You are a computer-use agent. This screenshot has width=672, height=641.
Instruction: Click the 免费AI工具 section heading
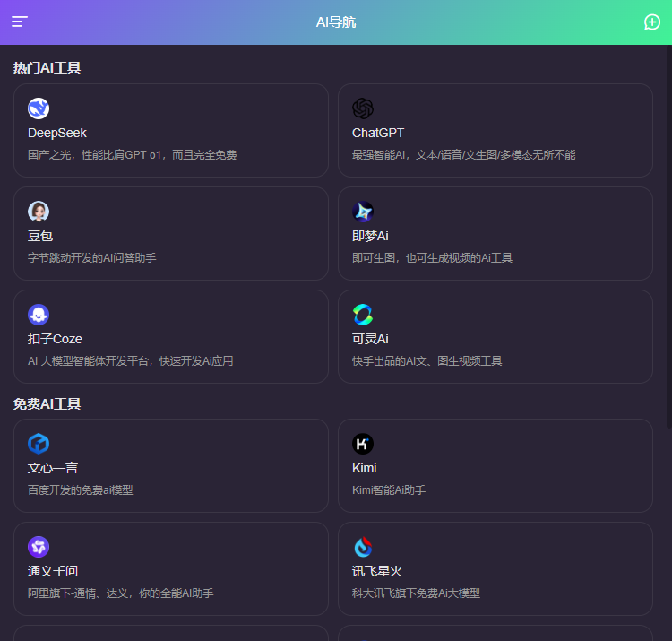click(47, 404)
